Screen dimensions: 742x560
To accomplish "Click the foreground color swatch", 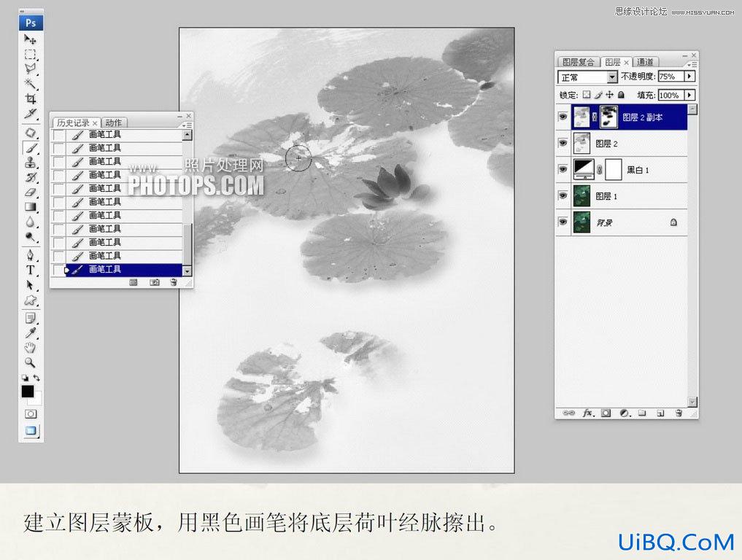I will click(28, 391).
